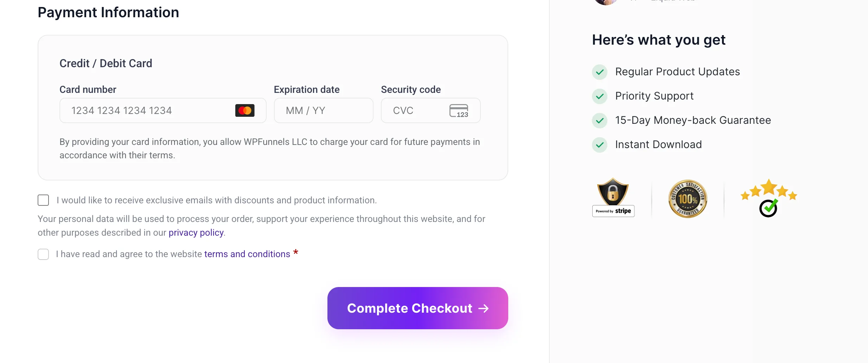Click the Mastercard icon in card field

pyautogui.click(x=245, y=110)
